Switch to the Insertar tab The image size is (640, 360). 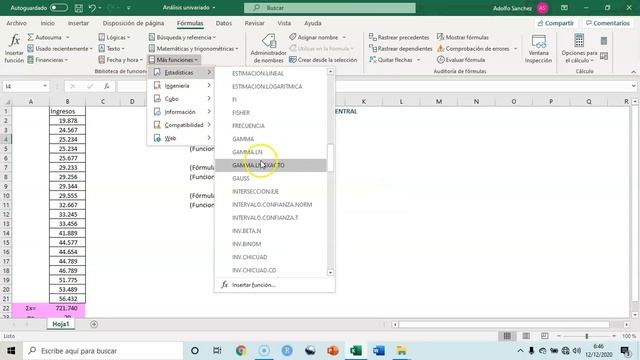pos(78,23)
